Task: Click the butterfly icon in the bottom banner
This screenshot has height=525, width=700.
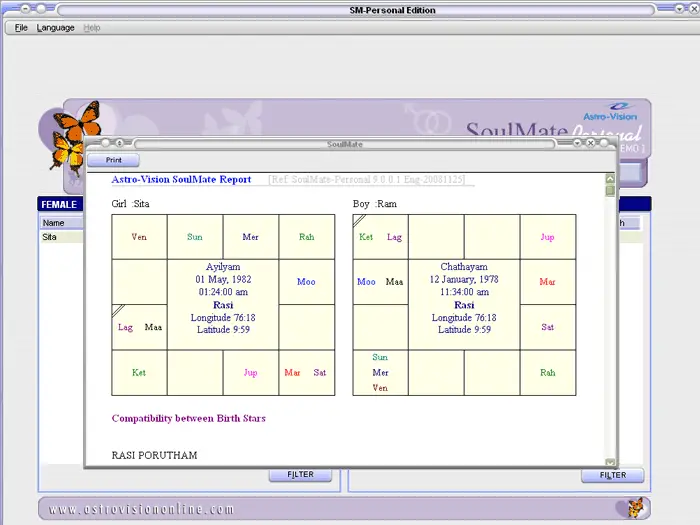Action: 635,508
